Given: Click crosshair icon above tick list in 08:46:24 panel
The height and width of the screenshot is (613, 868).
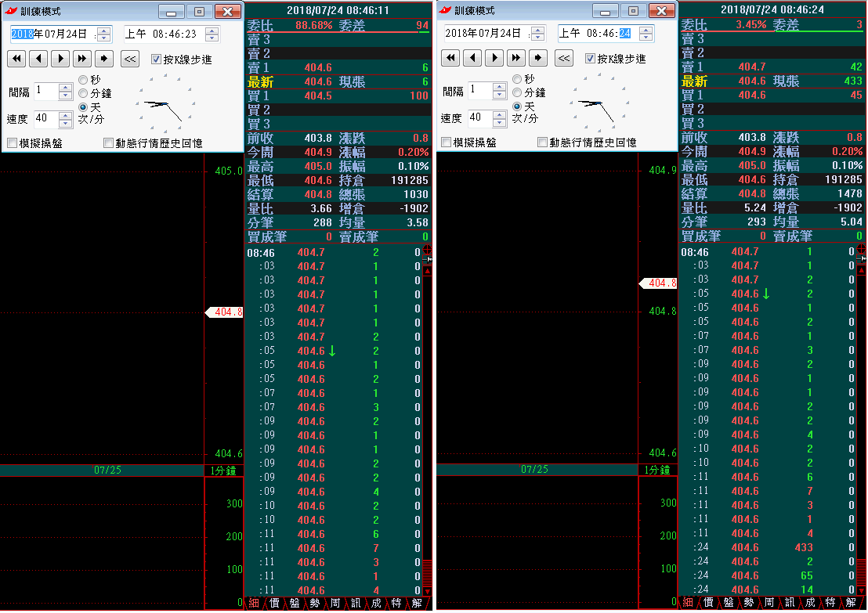Looking at the screenshot, I should pos(862,251).
